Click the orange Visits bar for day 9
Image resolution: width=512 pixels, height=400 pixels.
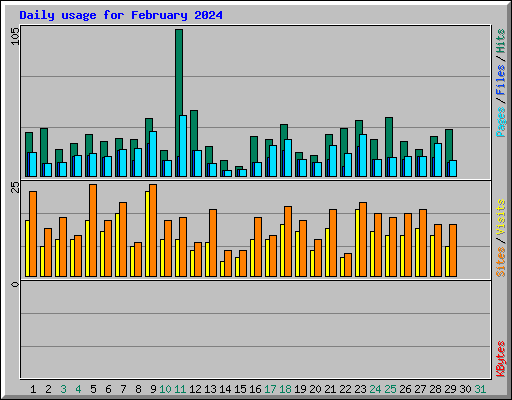tap(153, 230)
